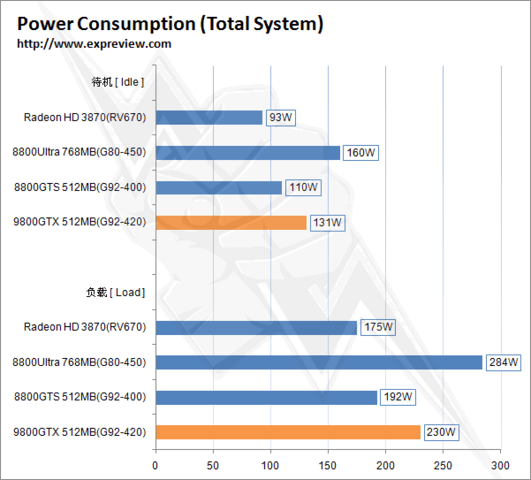The width and height of the screenshot is (531, 480).
Task: Click the 131W data label
Action: pos(327,223)
